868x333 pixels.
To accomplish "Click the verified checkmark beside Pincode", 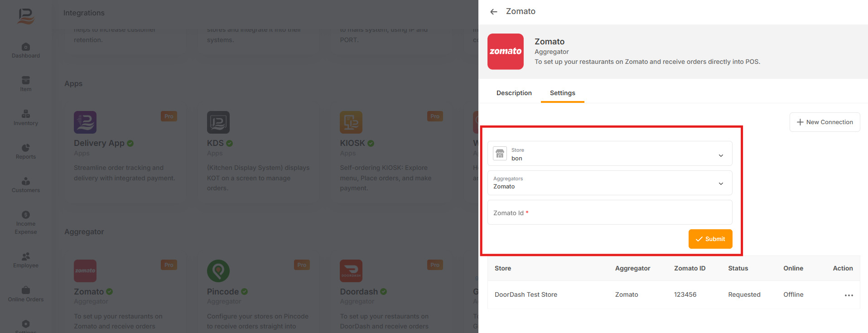I will (245, 292).
